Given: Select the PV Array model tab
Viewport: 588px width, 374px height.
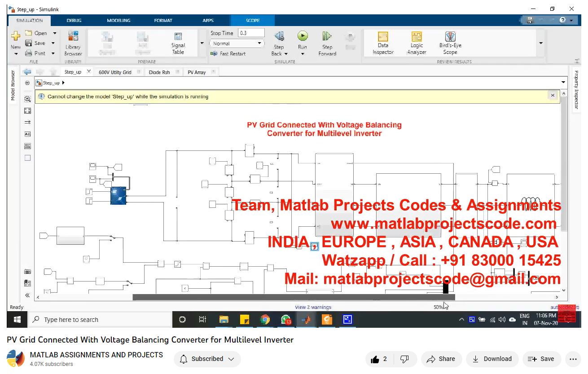Looking at the screenshot, I should (197, 72).
